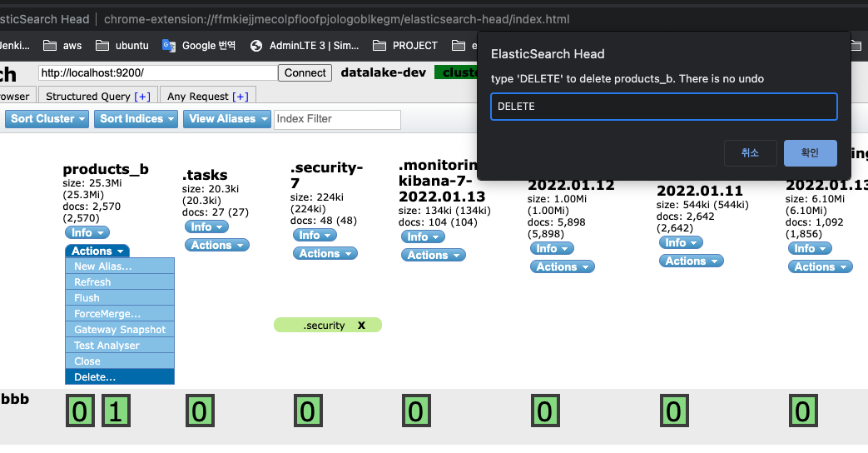This screenshot has height=453, width=868.
Task: Click the datalake-dev cluster name
Action: pyautogui.click(x=384, y=72)
